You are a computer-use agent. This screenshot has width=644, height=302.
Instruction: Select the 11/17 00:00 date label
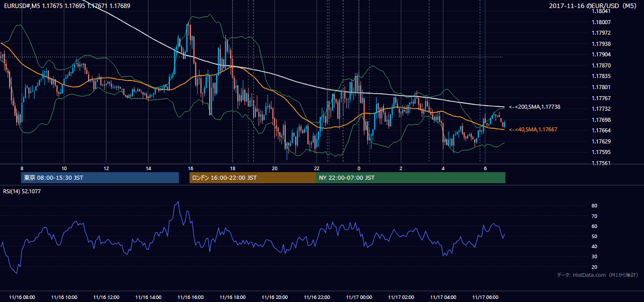[x=359, y=297]
